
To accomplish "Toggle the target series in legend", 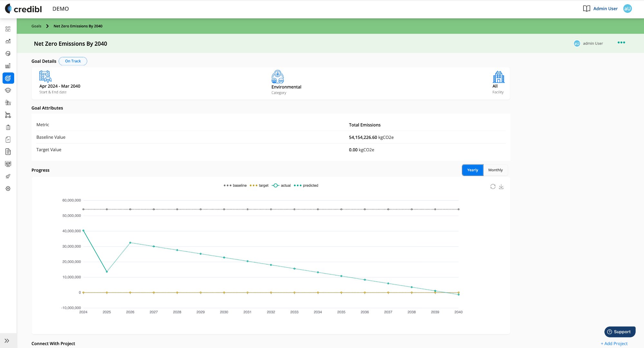I will click(259, 185).
